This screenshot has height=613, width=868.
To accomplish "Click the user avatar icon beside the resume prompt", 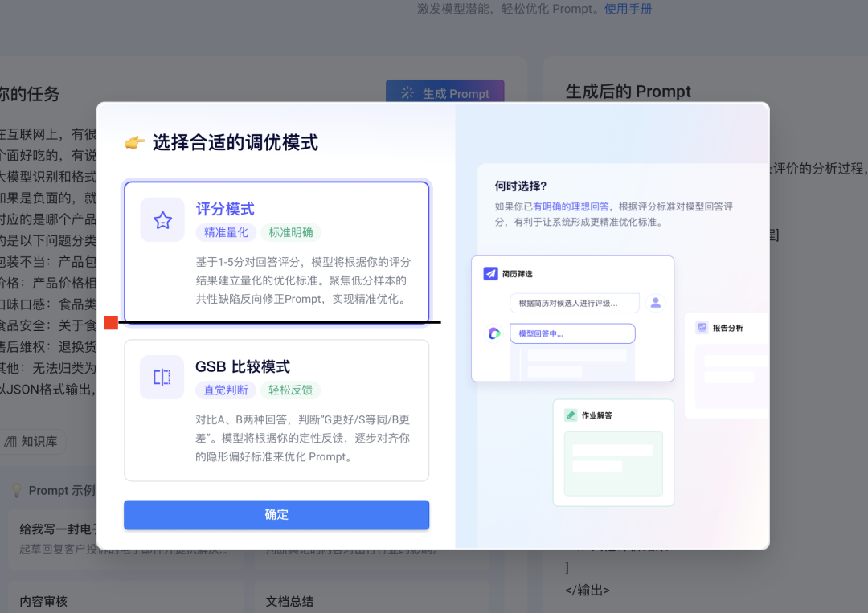I will pyautogui.click(x=655, y=302).
